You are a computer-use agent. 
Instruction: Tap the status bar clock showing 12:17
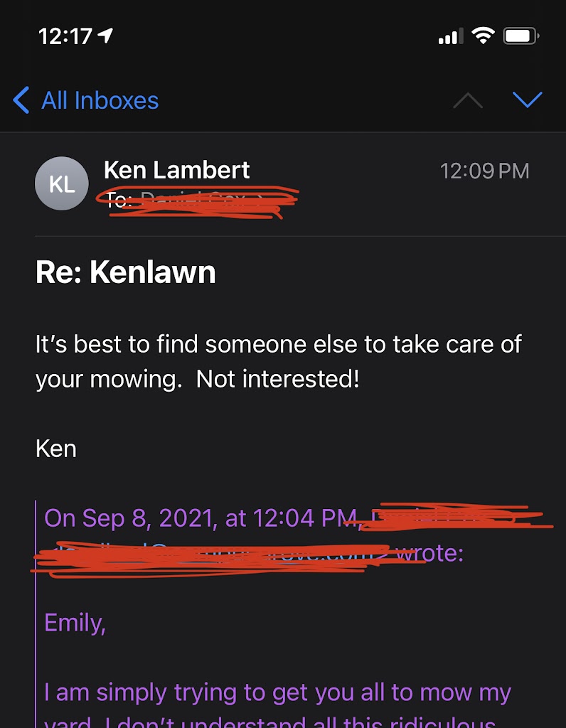click(x=65, y=36)
